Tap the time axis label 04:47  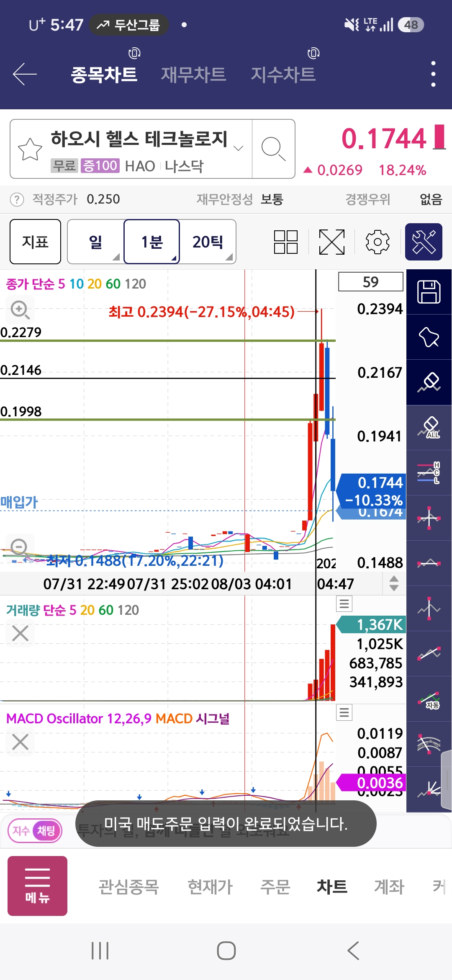click(x=335, y=584)
